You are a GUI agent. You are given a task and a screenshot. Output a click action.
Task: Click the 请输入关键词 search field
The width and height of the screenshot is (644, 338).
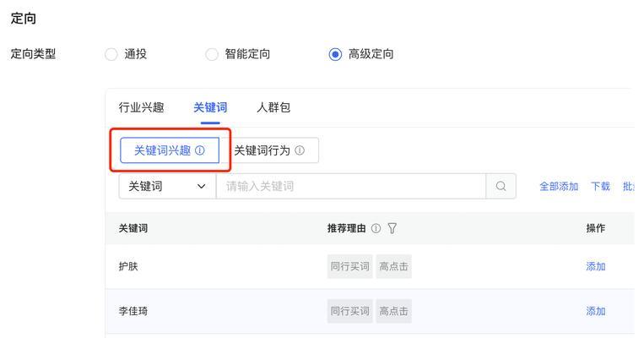click(x=351, y=186)
